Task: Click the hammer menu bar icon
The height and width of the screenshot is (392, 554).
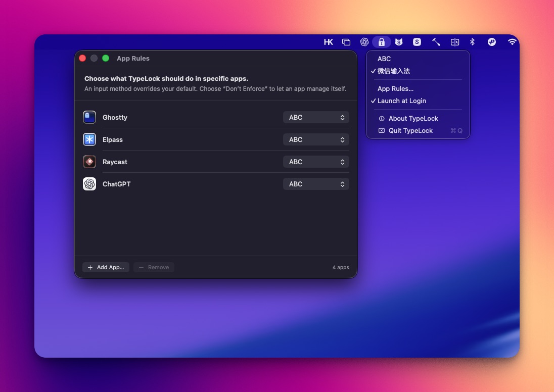Action: (x=436, y=42)
